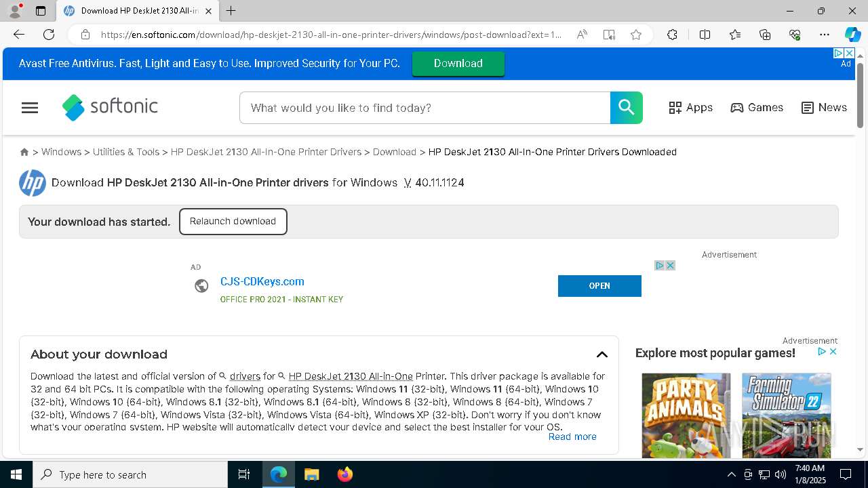Click the Softonic logo
This screenshot has height=488, width=868.
pyautogui.click(x=110, y=107)
